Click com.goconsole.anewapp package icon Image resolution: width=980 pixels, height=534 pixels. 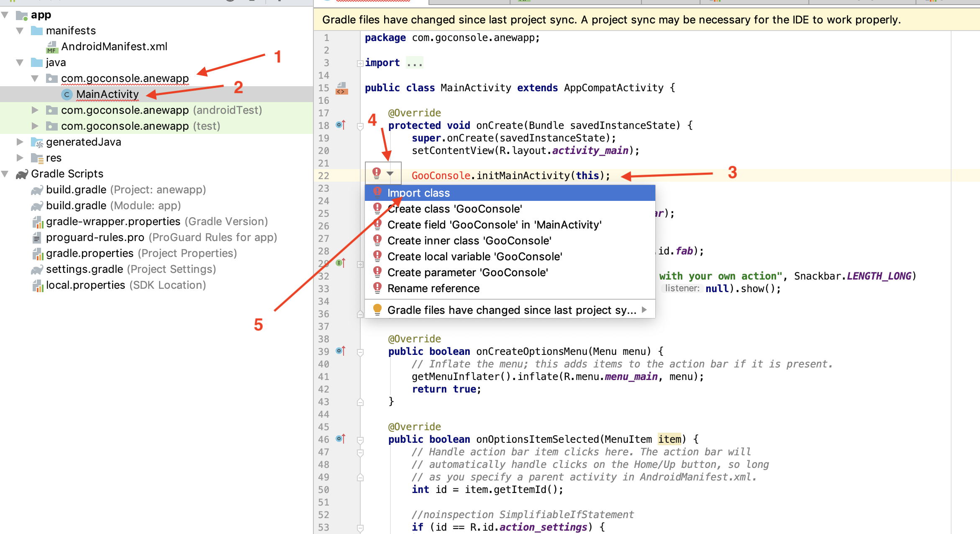tap(52, 79)
